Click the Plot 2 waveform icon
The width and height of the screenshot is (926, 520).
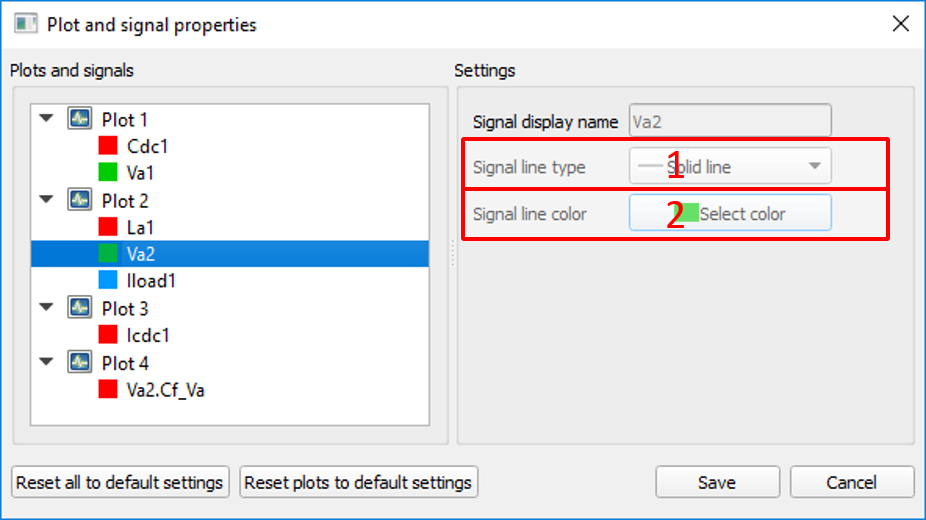pyautogui.click(x=79, y=200)
